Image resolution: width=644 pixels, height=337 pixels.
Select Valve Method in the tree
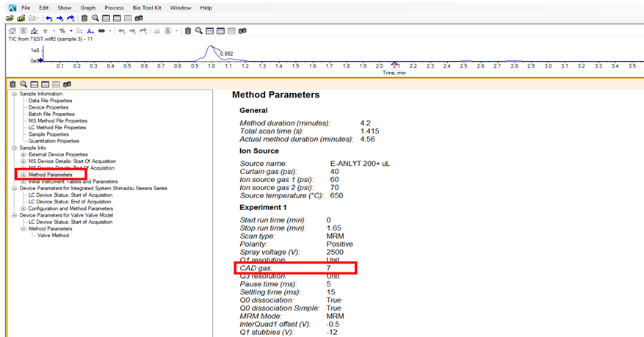53,235
